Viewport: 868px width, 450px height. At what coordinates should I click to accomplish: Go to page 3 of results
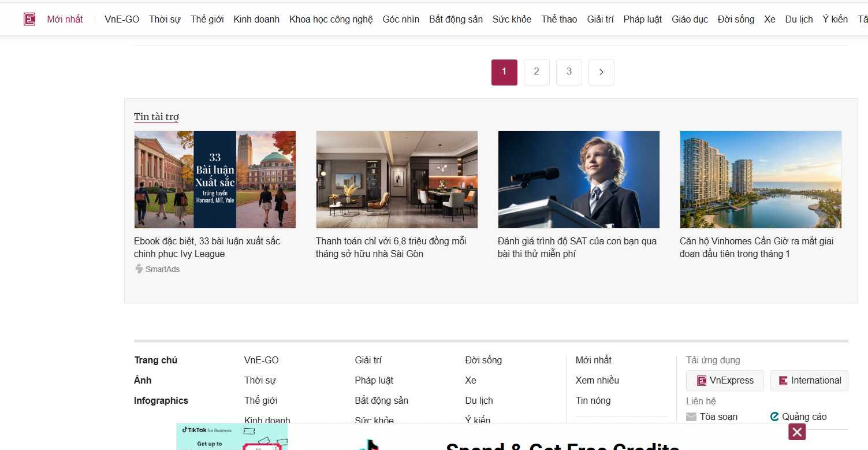[x=569, y=72]
